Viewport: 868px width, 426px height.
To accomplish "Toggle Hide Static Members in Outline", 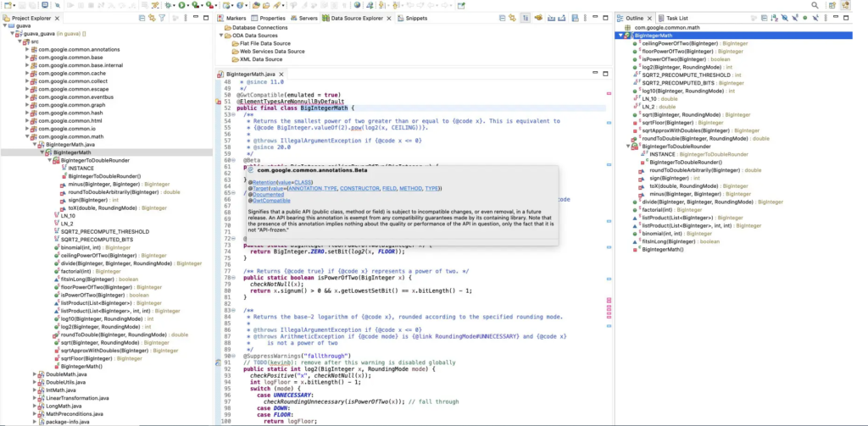I will 795,18.
